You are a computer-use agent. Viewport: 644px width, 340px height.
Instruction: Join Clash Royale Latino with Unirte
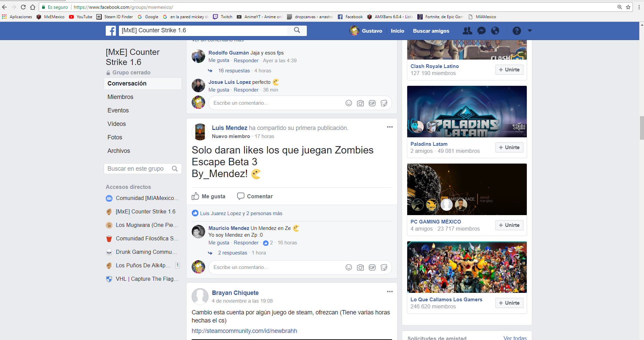(509, 70)
